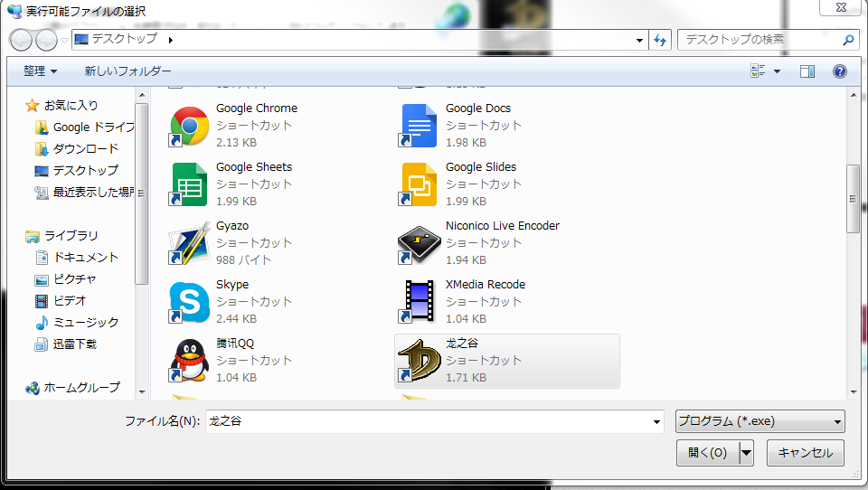Click the Gyazo size 988 バイト
The width and height of the screenshot is (868, 490).
point(243,260)
